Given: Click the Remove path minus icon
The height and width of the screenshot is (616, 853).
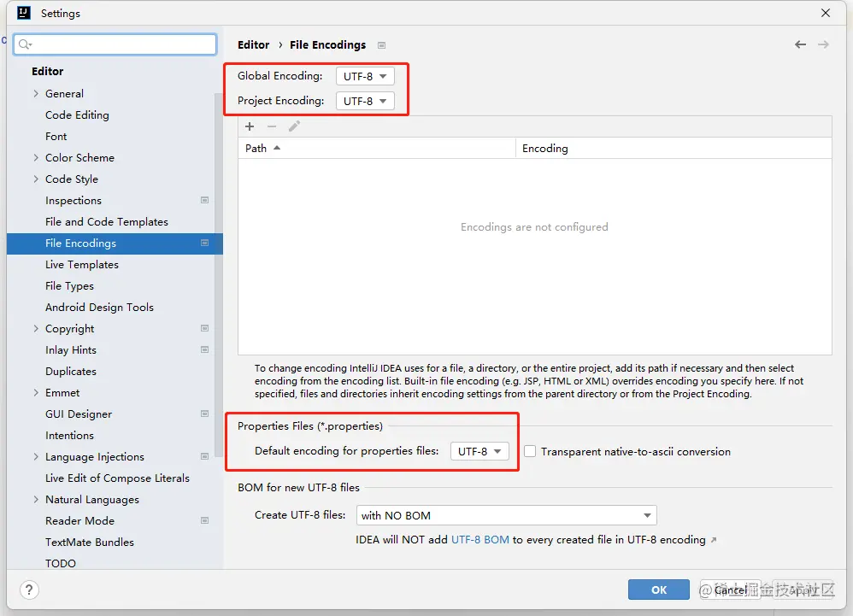Looking at the screenshot, I should tap(272, 126).
